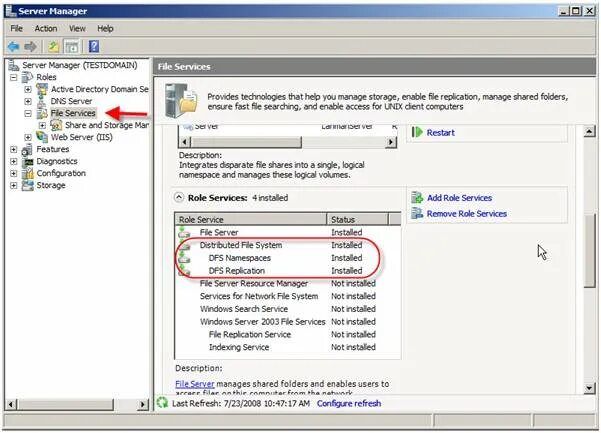Expand Active Directory Domain Services node
The image size is (601, 433).
28,89
